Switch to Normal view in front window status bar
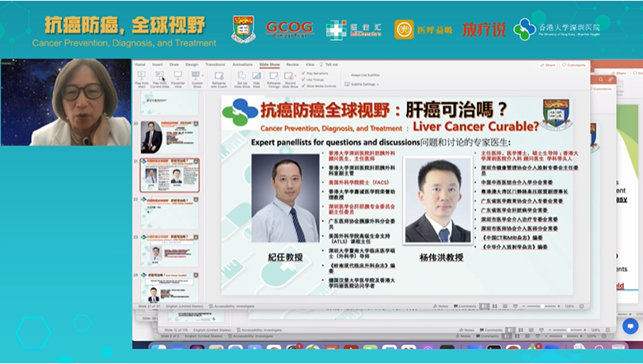Screen dimensions: 643x364 (x=485, y=306)
